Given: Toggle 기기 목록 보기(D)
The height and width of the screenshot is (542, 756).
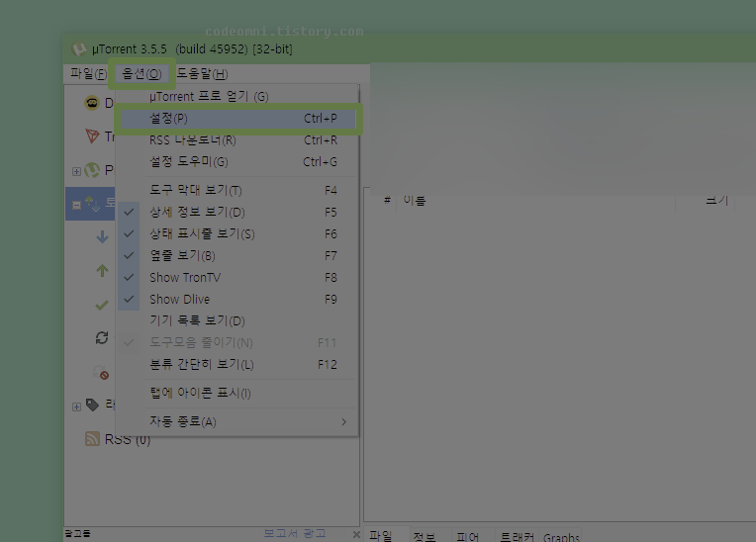Looking at the screenshot, I should (238, 320).
